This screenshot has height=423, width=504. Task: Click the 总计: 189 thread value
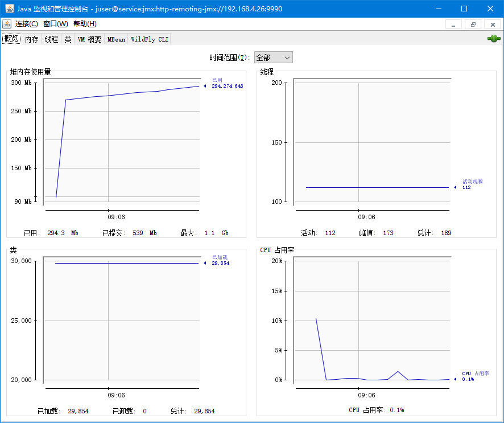click(434, 233)
